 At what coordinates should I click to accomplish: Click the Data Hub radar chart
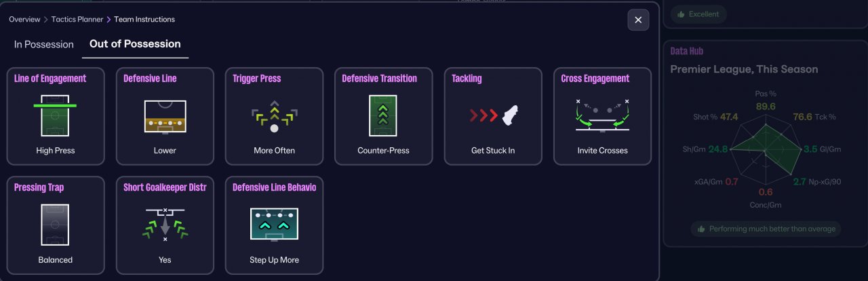764,149
